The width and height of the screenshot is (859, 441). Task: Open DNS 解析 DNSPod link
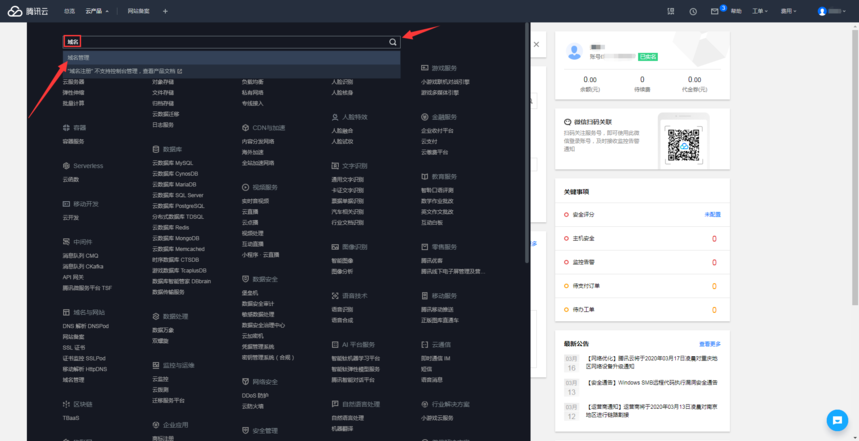[85, 326]
